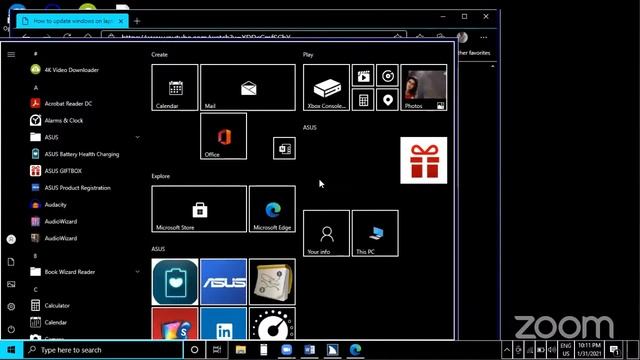The image size is (640, 360).
Task: Open the red colorful tile beside LinkedIn
Action: [x=175, y=324]
